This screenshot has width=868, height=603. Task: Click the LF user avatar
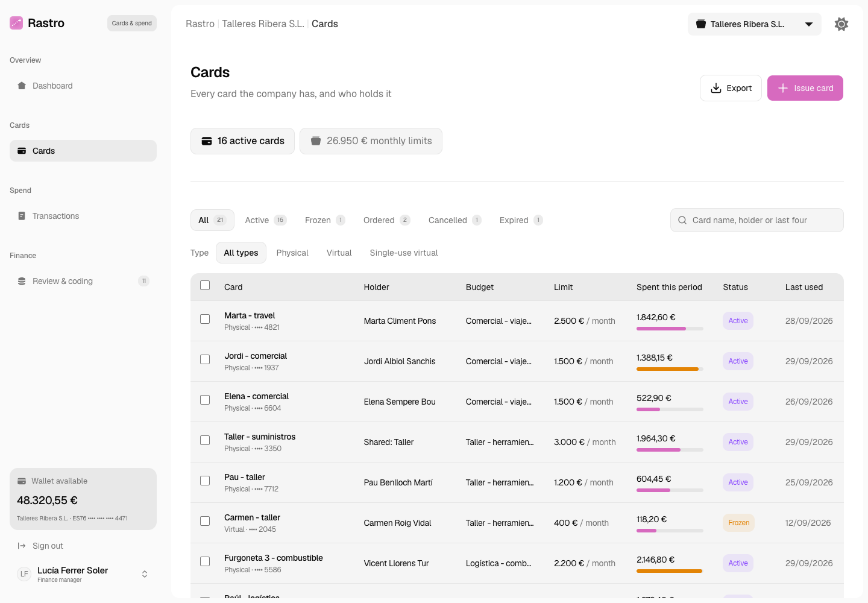pyautogui.click(x=24, y=574)
